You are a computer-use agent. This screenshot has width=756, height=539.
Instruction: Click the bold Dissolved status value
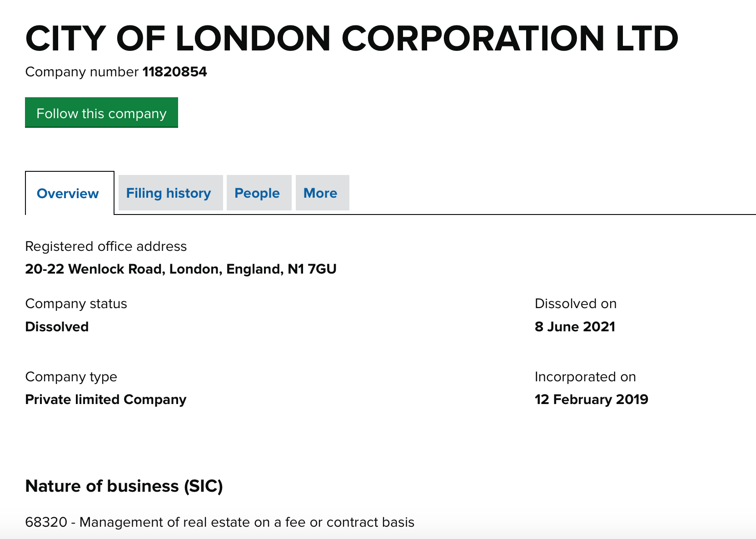[x=57, y=327]
